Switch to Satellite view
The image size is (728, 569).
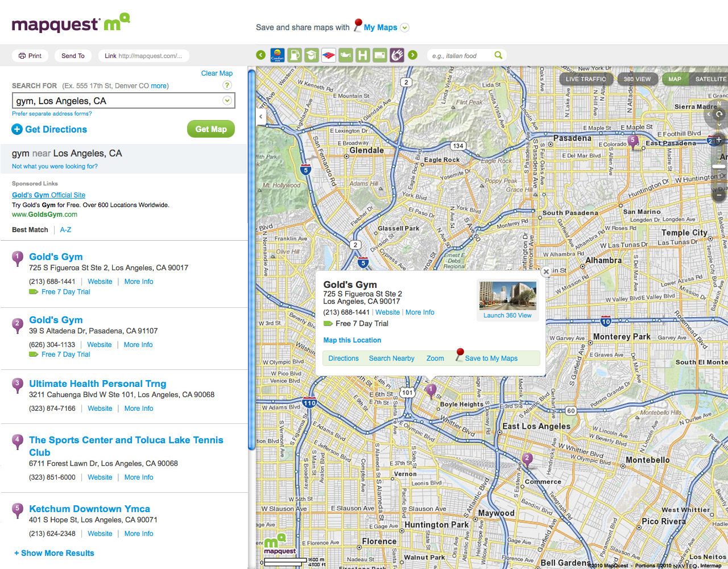(710, 79)
